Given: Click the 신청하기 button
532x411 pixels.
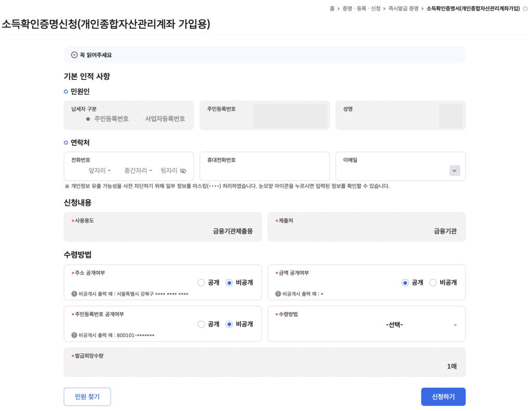Looking at the screenshot, I should click(443, 396).
